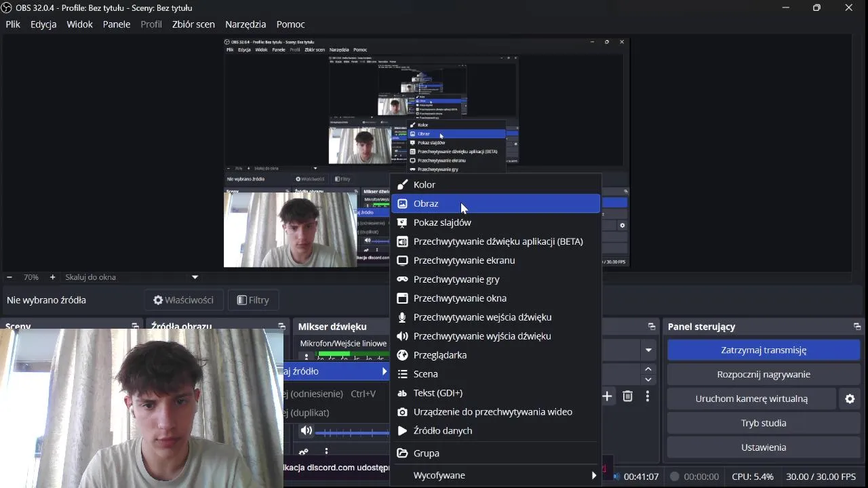Choose Źródło danych entry
868x488 pixels.
pyautogui.click(x=496, y=431)
